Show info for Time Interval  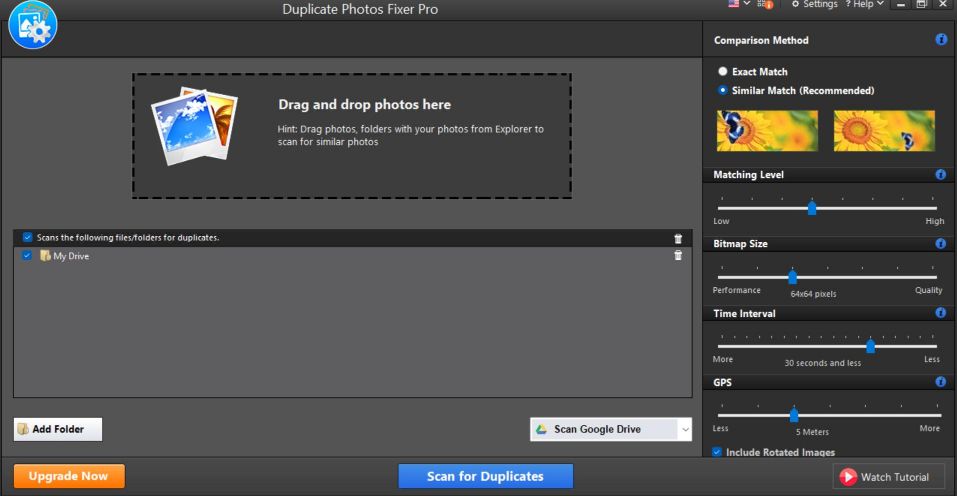coord(941,313)
